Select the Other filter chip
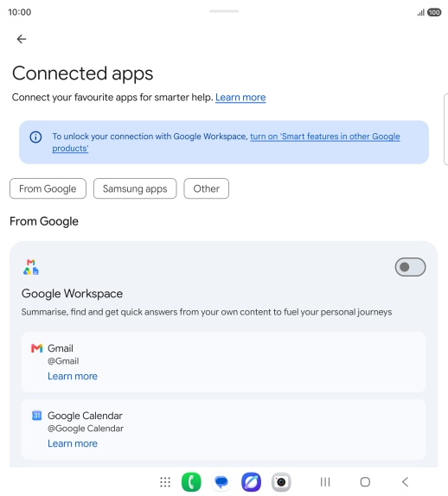 (x=207, y=188)
